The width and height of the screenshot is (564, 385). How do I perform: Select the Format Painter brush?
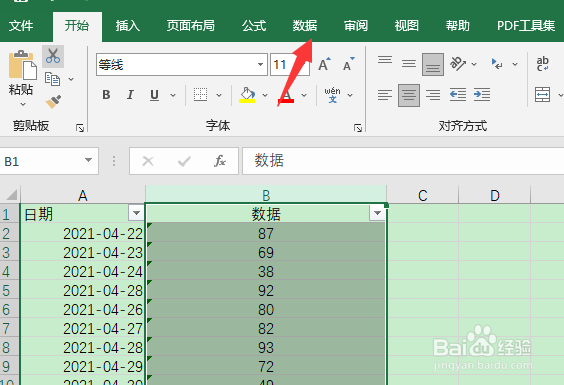pyautogui.click(x=53, y=101)
